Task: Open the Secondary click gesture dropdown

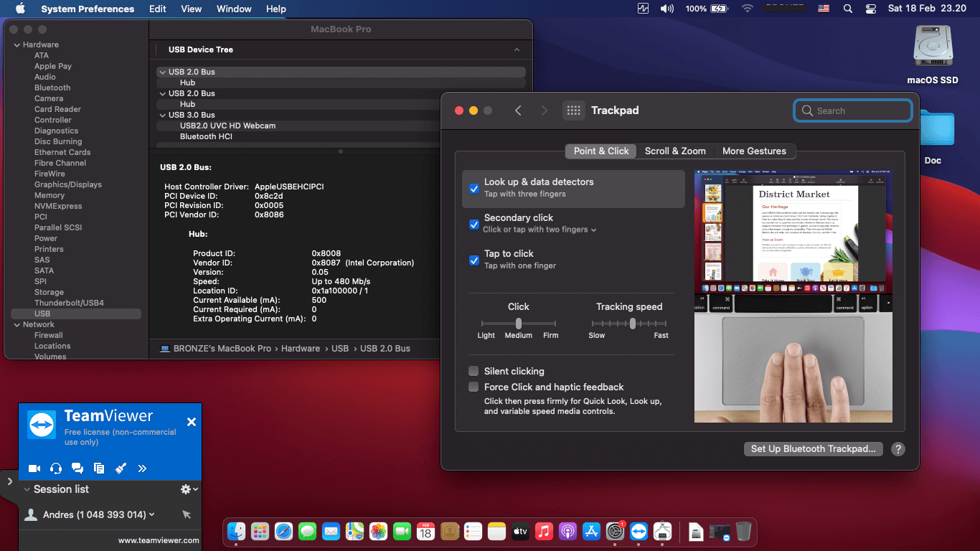Action: pyautogui.click(x=540, y=230)
